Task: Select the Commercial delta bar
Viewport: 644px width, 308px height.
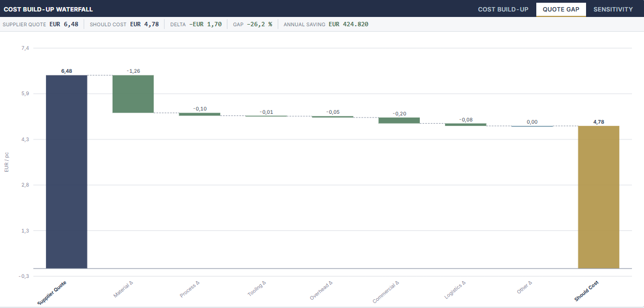Action: tap(399, 120)
